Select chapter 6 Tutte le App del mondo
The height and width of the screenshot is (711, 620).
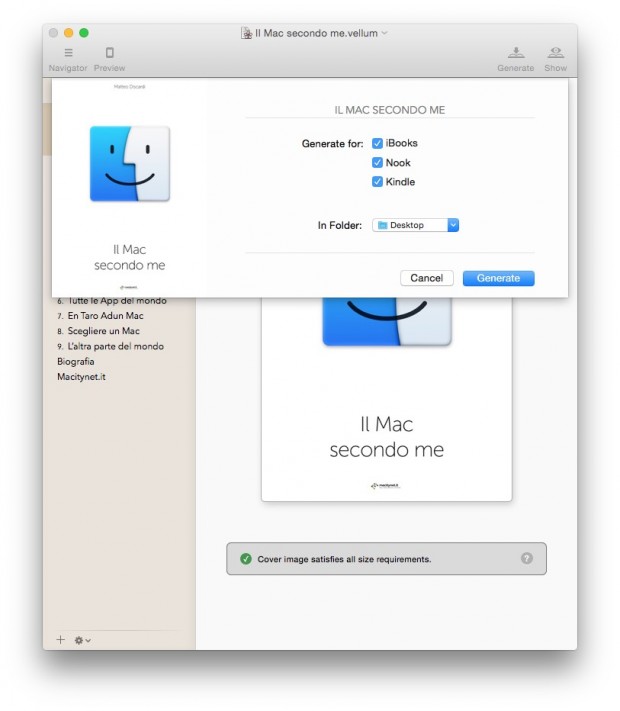pyautogui.click(x=112, y=301)
